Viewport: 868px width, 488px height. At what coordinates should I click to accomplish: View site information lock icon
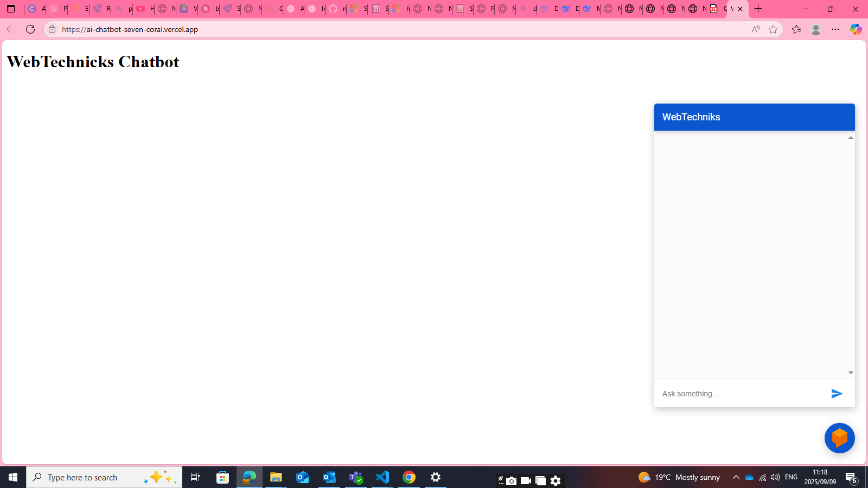click(x=52, y=29)
